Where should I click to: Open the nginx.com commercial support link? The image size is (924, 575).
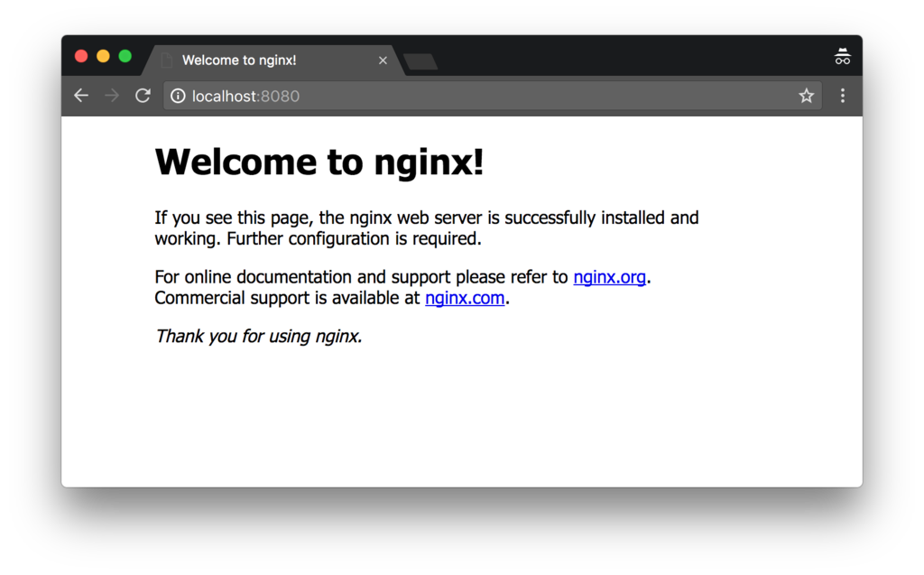465,298
